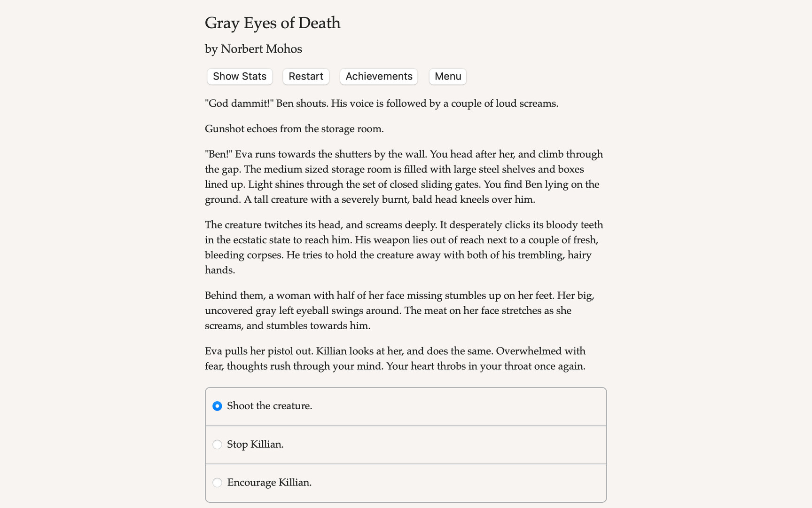
Task: Click the author name "Norbert Mohos"
Action: coord(253,49)
